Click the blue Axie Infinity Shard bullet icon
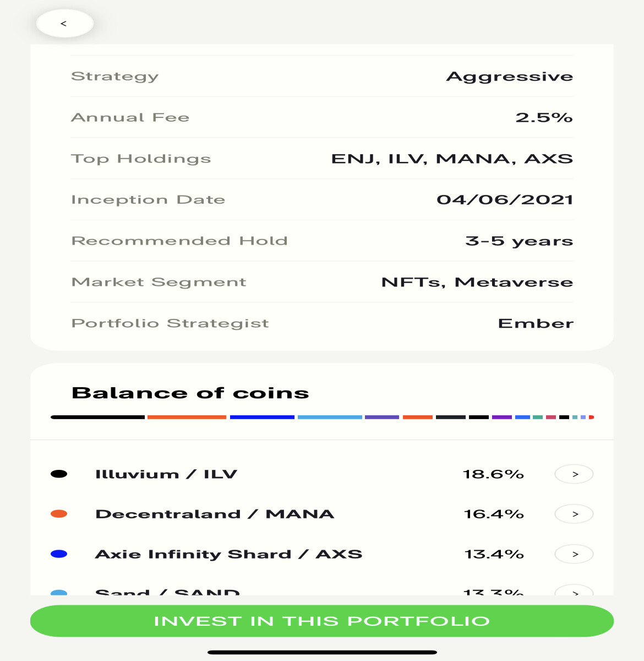This screenshot has width=644, height=661. pyautogui.click(x=61, y=554)
